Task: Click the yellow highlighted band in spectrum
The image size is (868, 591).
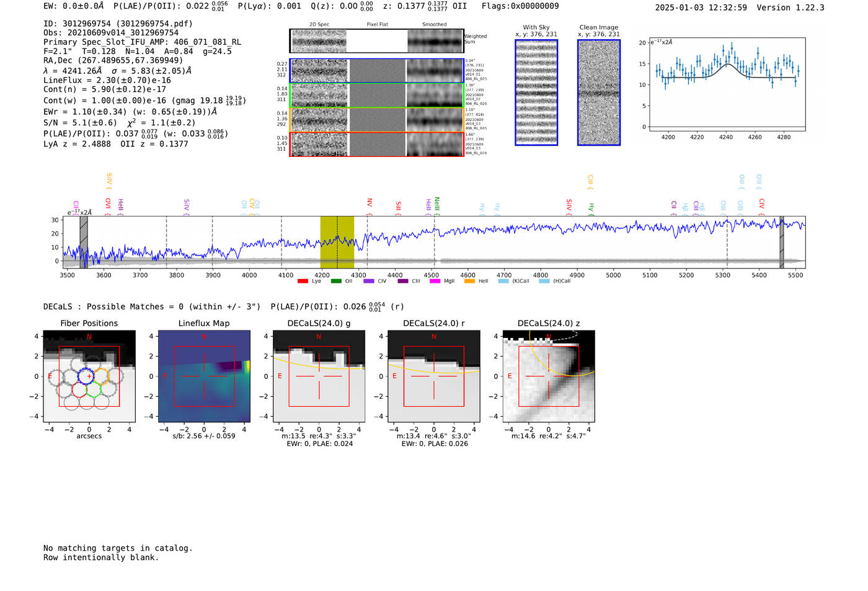Action: tap(337, 242)
